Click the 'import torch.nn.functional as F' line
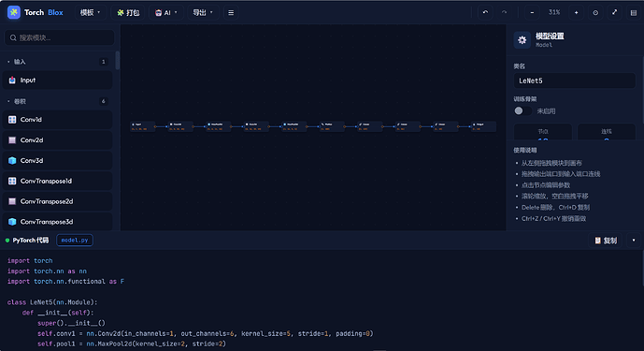 tap(65, 282)
